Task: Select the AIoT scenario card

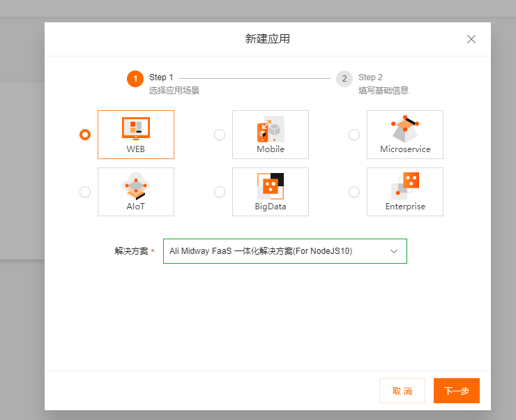Action: (135, 192)
